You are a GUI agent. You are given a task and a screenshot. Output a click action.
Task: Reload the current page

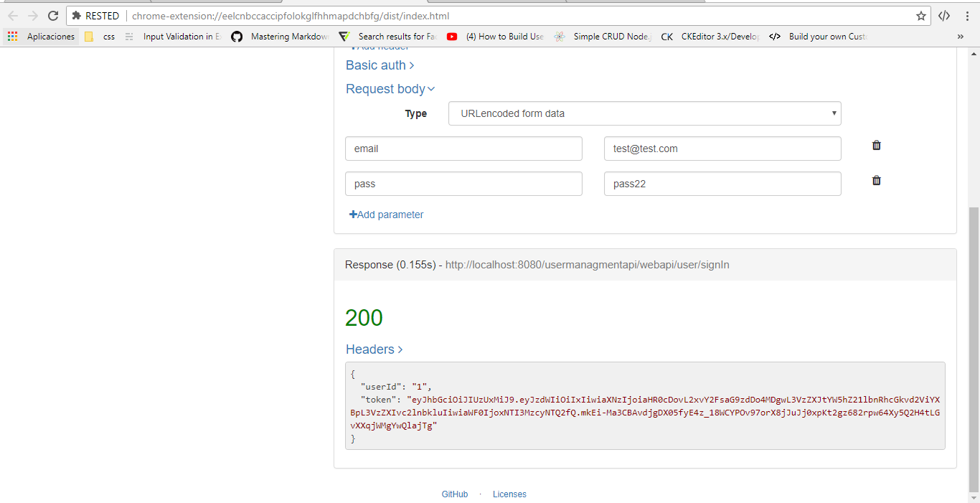[x=53, y=15]
